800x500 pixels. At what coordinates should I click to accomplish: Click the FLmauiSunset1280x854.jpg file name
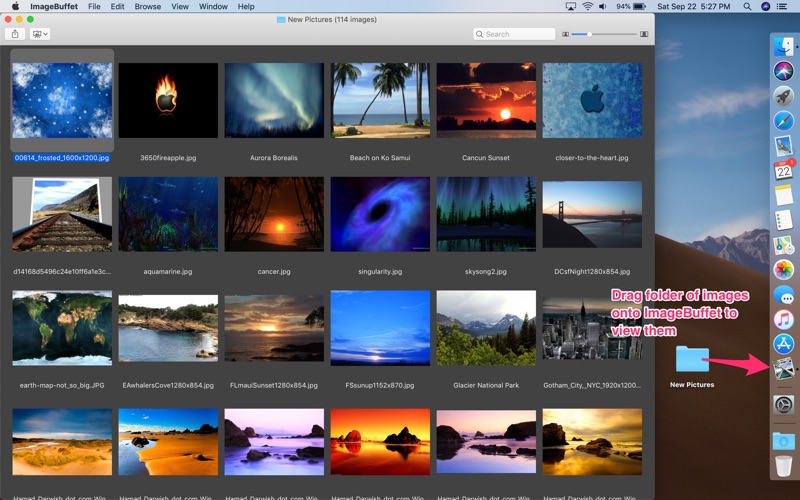pos(274,385)
